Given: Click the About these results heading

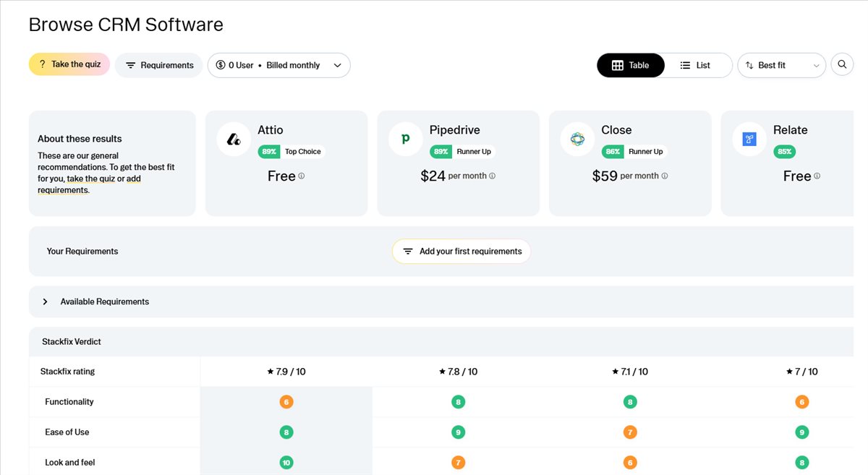Looking at the screenshot, I should [x=80, y=139].
